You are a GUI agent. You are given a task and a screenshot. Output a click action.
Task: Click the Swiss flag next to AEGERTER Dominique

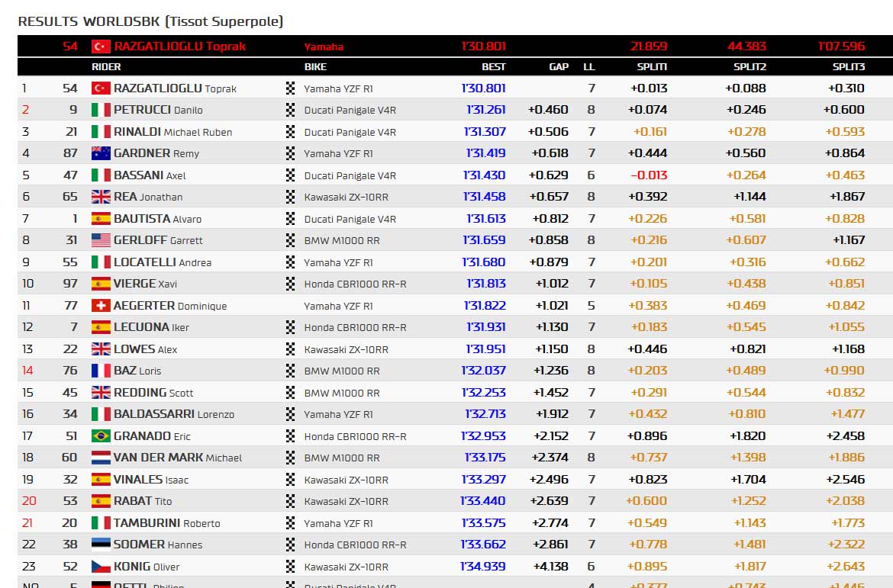pos(101,306)
